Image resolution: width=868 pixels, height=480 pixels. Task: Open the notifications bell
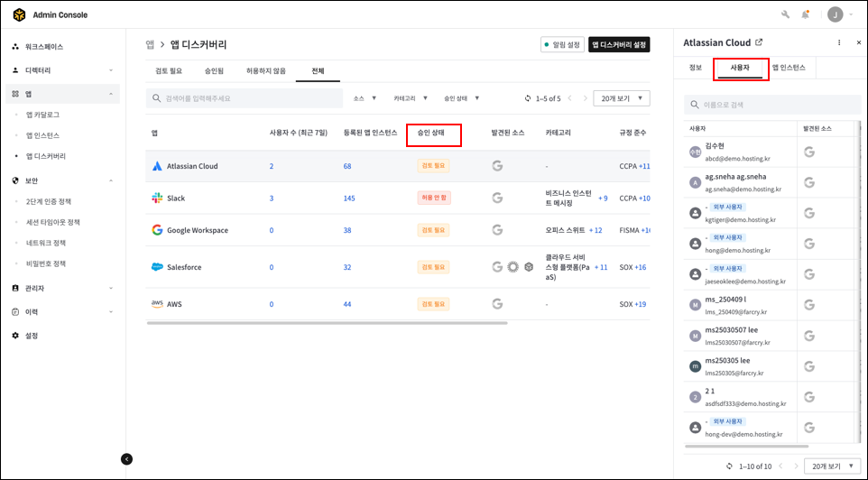[805, 14]
